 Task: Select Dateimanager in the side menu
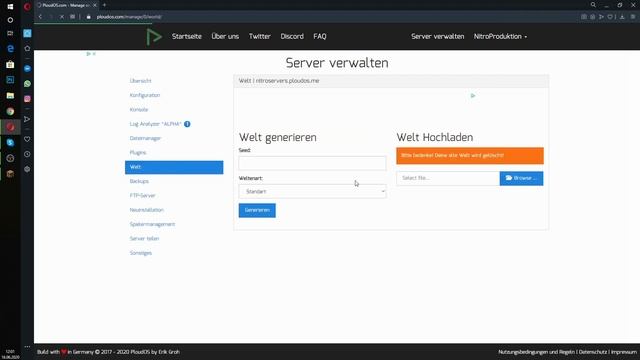[x=145, y=138]
